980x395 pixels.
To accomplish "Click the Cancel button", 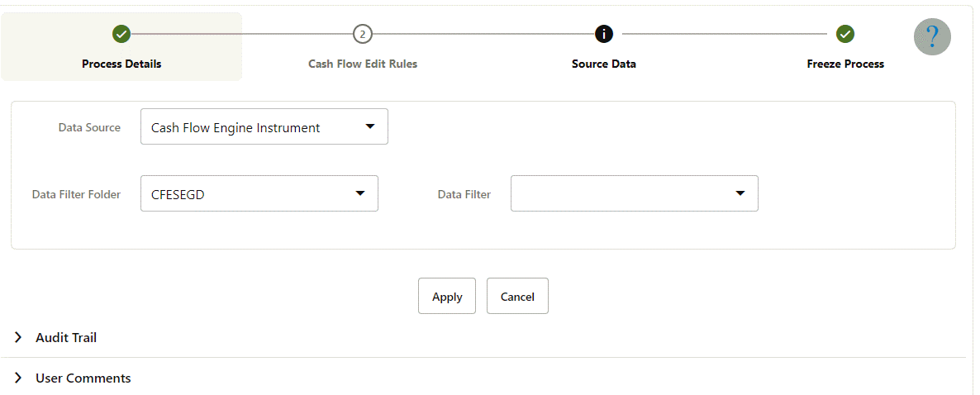I will [517, 296].
